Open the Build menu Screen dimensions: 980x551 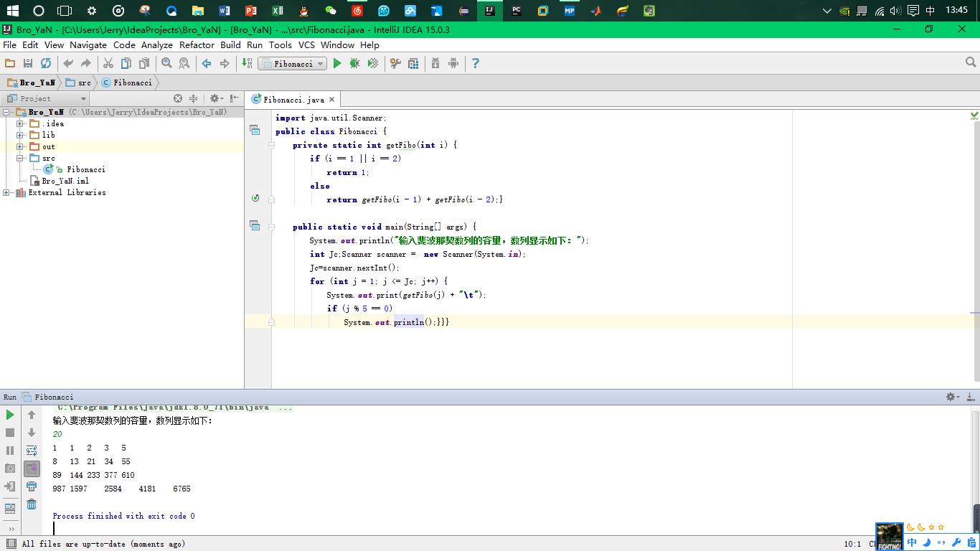pyautogui.click(x=230, y=44)
